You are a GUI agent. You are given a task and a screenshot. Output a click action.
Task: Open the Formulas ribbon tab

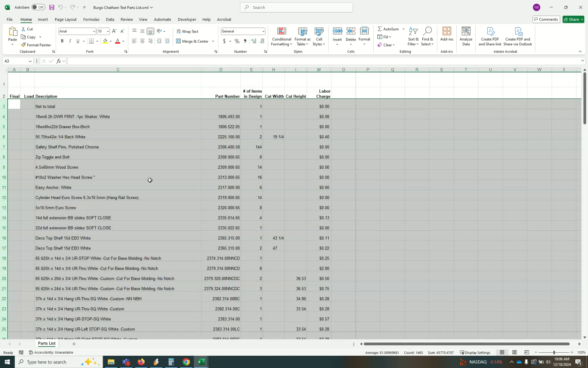(x=91, y=19)
